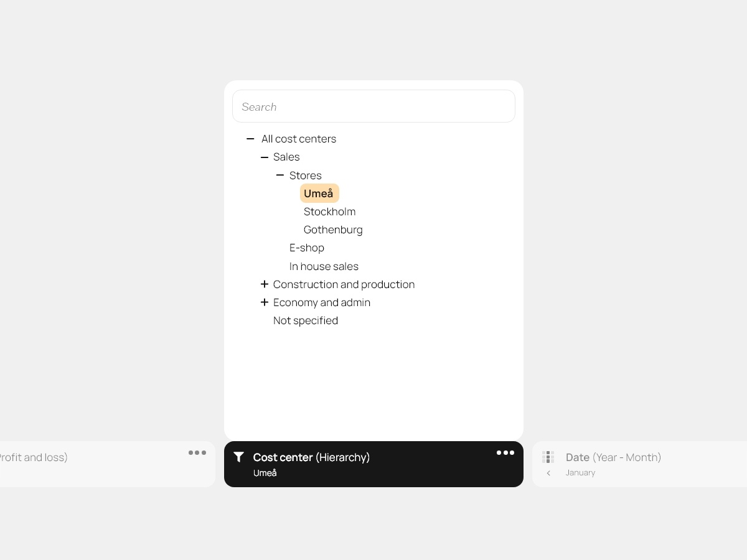Choose Gothenburg store
The image size is (747, 560).
point(333,230)
